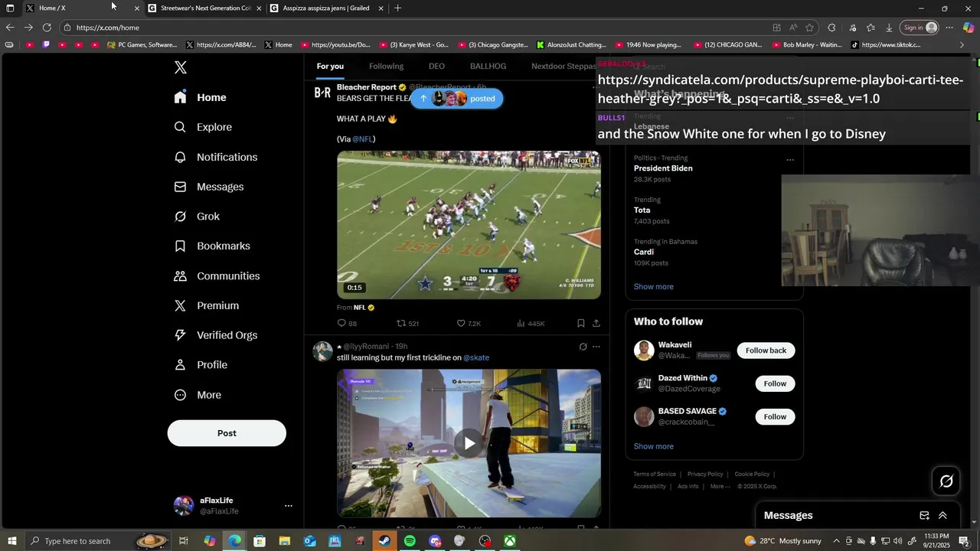Image resolution: width=980 pixels, height=551 pixels.
Task: Open Xbox app from the taskbar
Action: click(x=509, y=541)
